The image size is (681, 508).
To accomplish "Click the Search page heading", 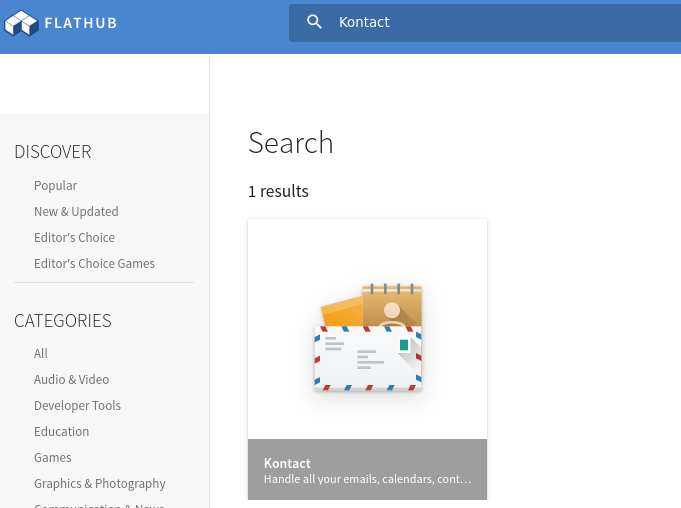I will (x=291, y=142).
